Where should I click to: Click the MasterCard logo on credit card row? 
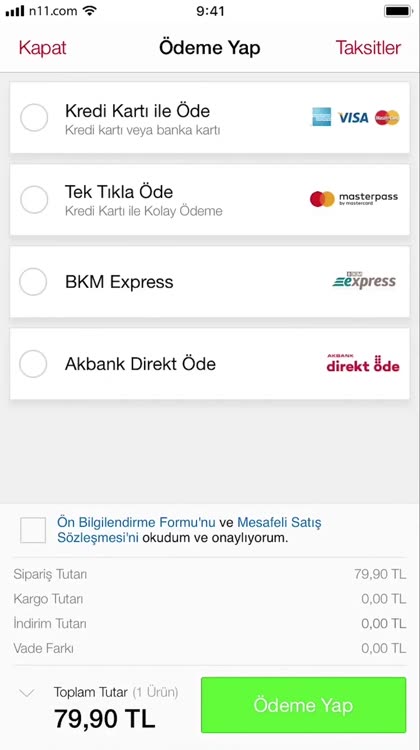387,117
